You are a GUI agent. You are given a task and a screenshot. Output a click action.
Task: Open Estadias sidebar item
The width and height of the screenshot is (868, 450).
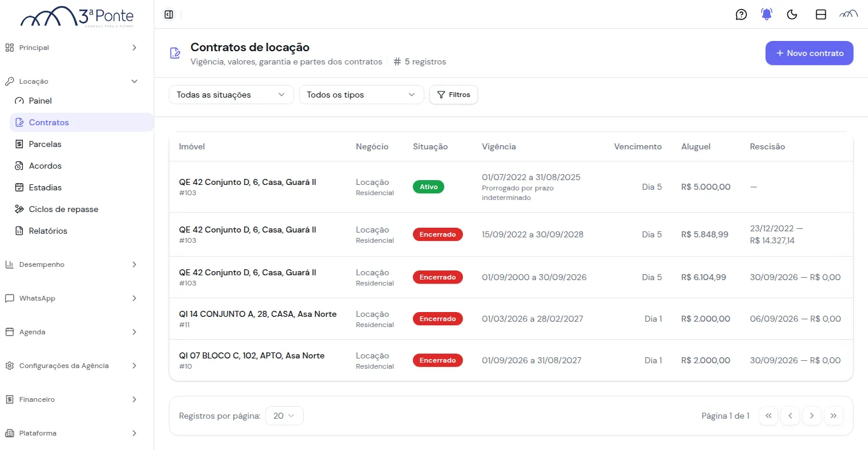81,187
